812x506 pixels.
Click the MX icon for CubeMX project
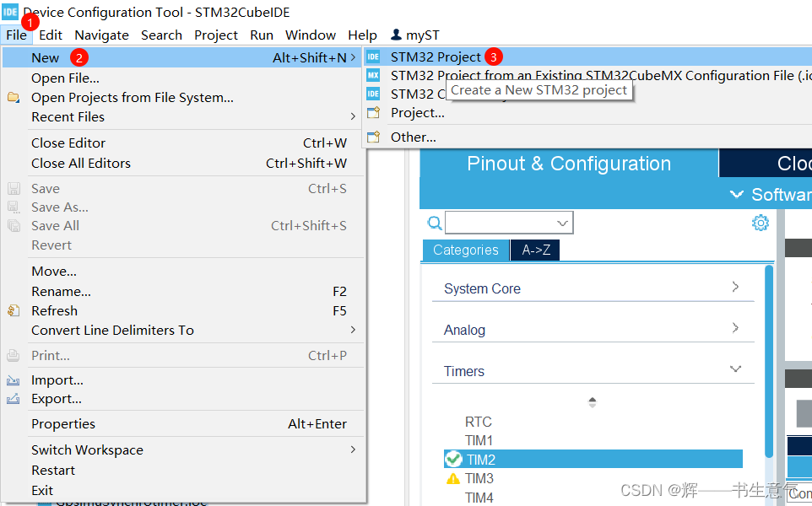coord(373,76)
